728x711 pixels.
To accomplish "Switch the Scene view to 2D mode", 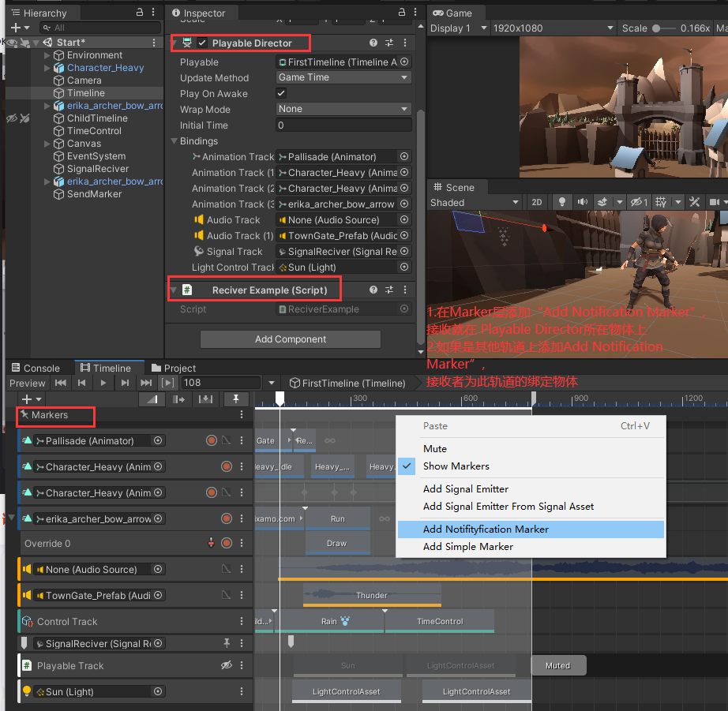I will tap(537, 203).
